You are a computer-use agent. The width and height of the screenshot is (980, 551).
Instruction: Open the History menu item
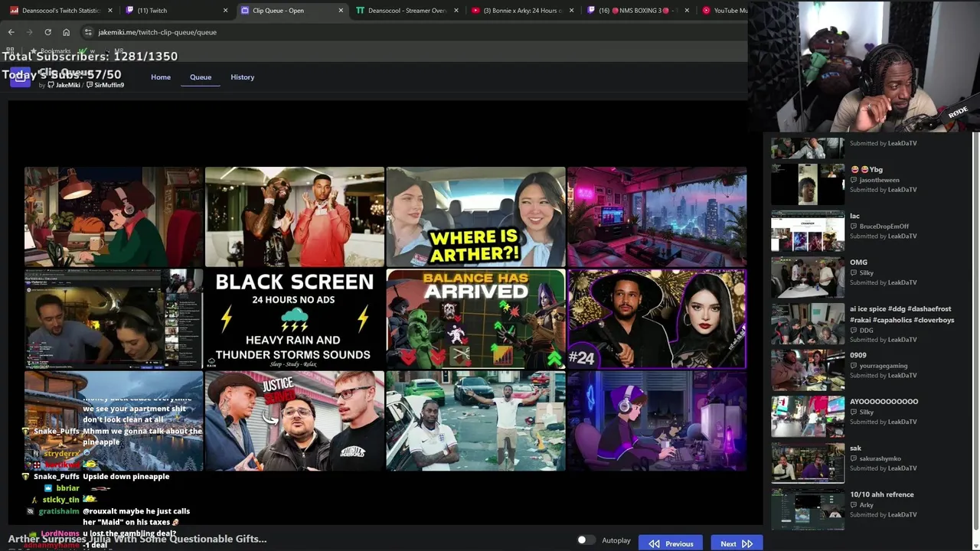[243, 77]
